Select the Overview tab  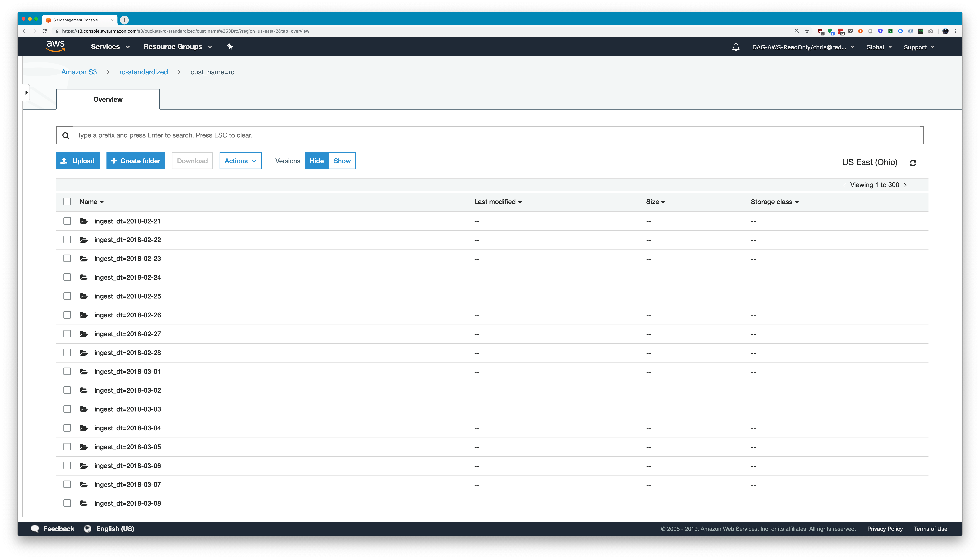point(108,99)
